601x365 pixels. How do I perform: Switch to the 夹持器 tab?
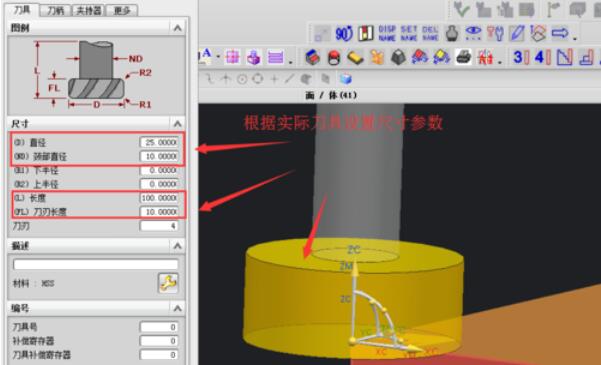(89, 10)
